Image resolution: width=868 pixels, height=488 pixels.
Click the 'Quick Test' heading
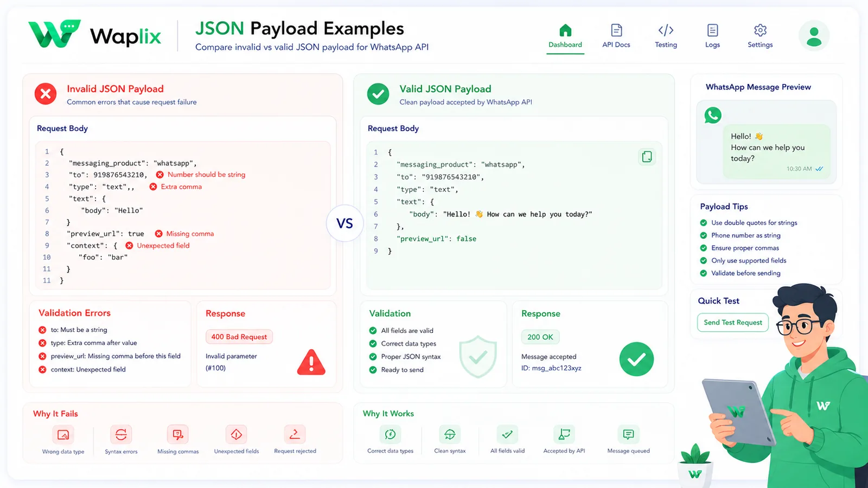click(718, 301)
